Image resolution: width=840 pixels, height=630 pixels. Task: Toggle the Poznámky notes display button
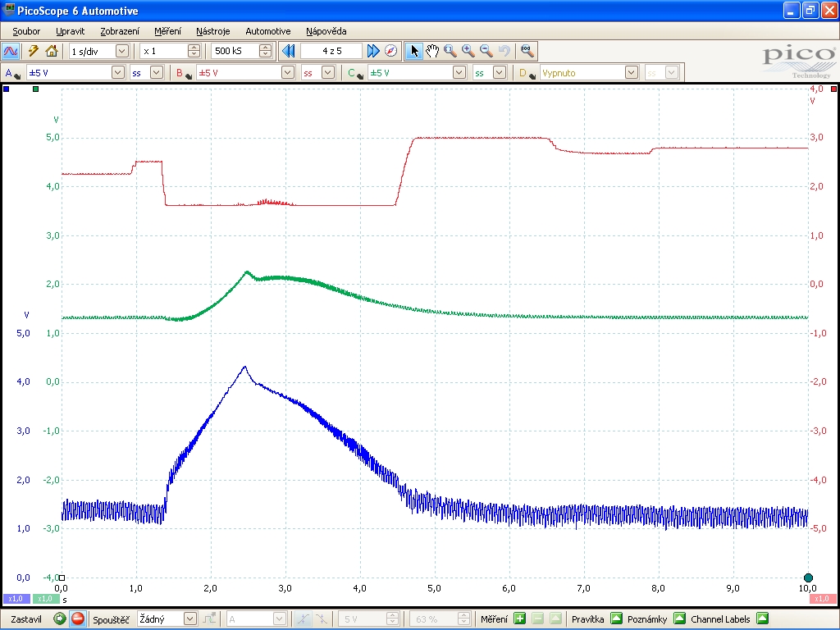pos(678,619)
